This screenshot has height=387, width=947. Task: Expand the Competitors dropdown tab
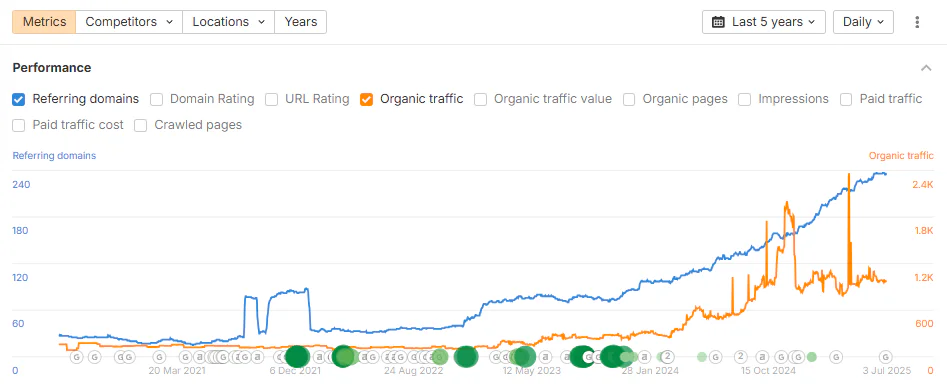point(129,22)
